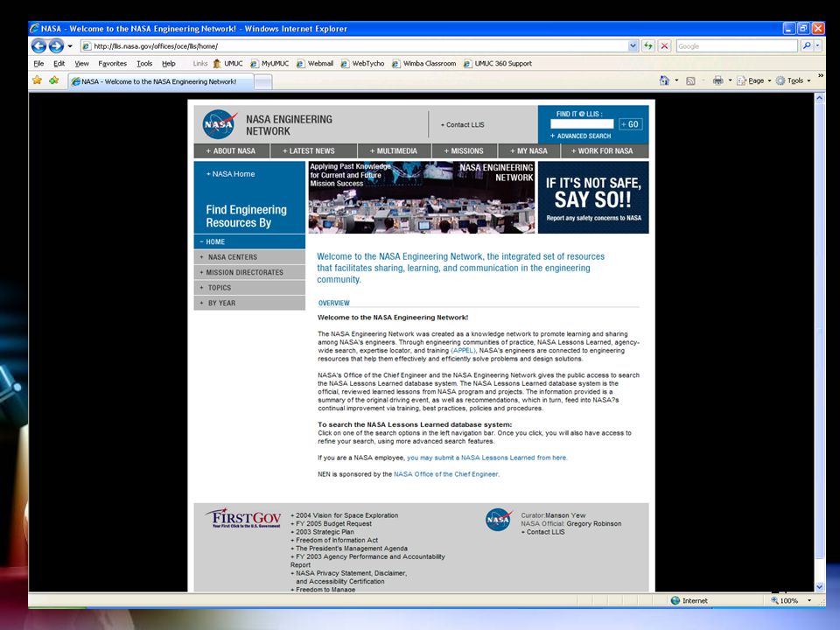Open the ABOUT NASA nav tab
840x630 pixels.
pyautogui.click(x=231, y=151)
